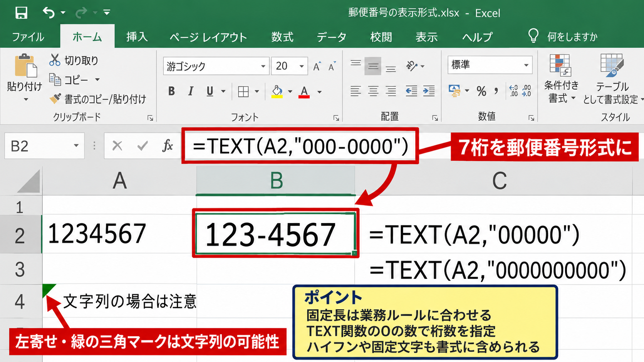The width and height of the screenshot is (644, 362).
Task: Expand the fill color arrow
Action: point(290,92)
